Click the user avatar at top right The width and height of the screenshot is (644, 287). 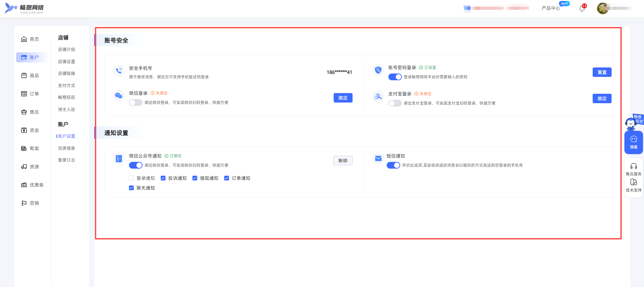click(x=602, y=8)
